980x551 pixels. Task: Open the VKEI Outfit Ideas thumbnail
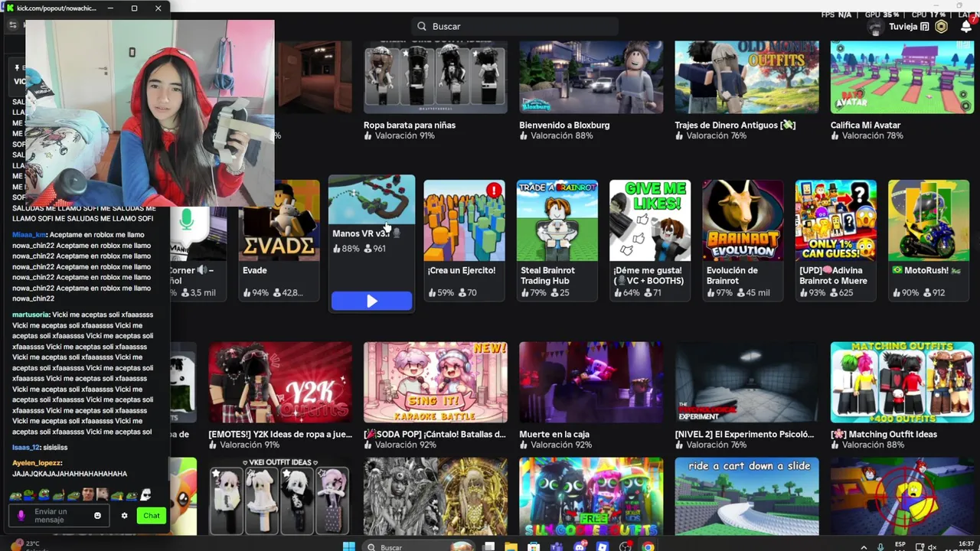point(280,497)
